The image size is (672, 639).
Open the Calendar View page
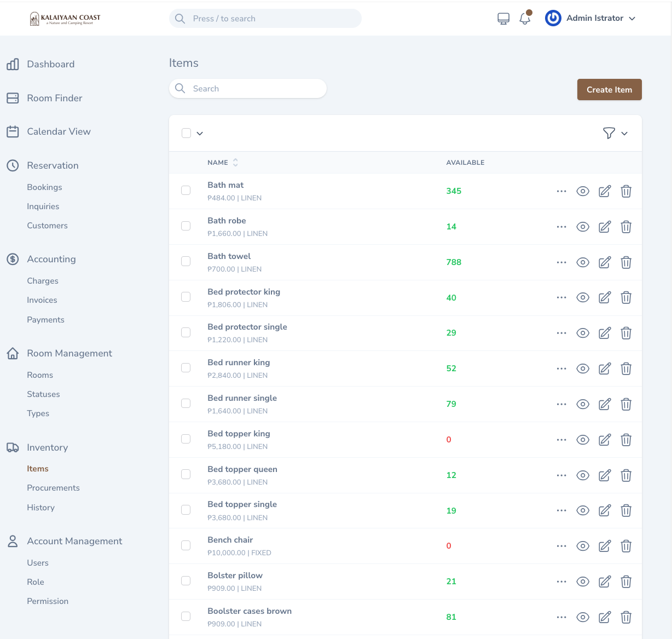click(x=59, y=131)
